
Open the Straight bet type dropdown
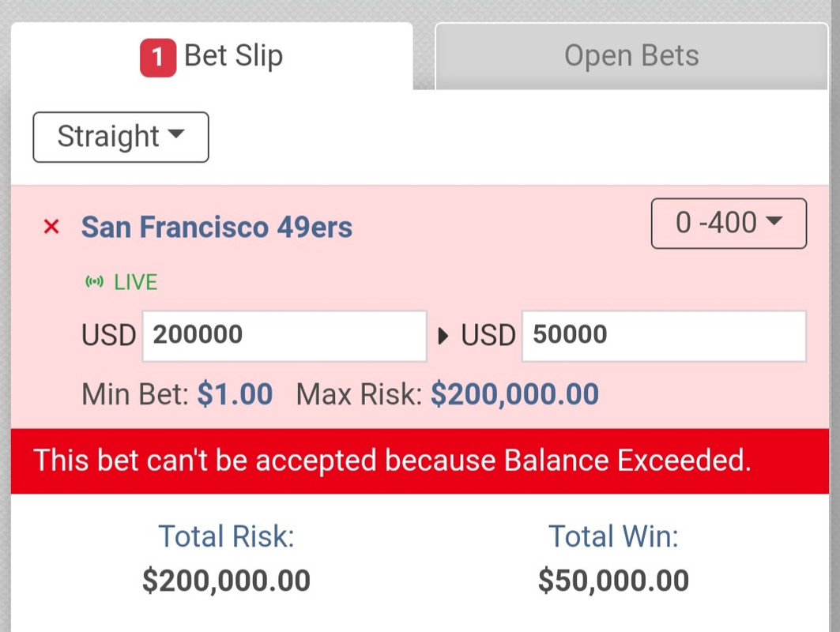click(121, 137)
